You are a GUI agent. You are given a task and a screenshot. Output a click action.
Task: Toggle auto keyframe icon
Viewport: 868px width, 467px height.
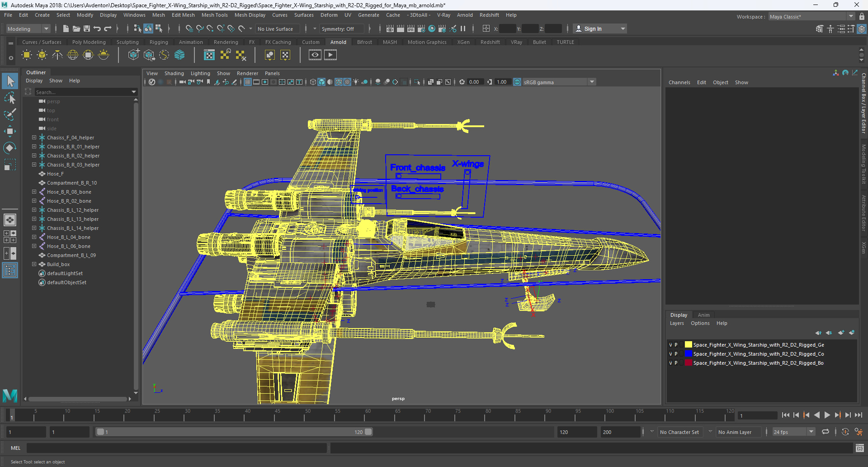(x=845, y=432)
